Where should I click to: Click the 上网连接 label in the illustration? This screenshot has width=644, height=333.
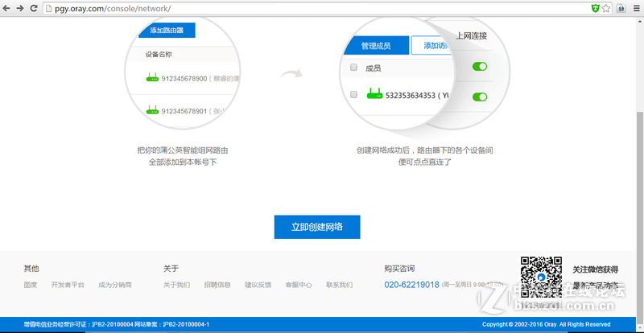pyautogui.click(x=472, y=35)
